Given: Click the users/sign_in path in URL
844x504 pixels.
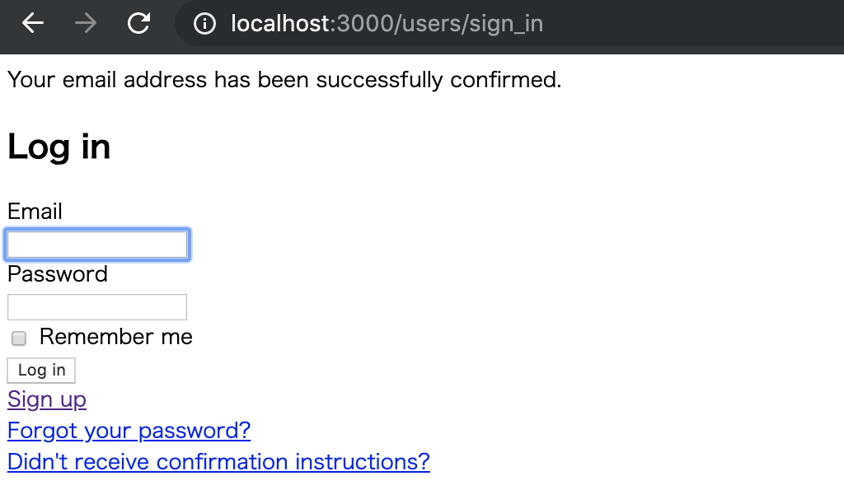Looking at the screenshot, I should click(471, 24).
